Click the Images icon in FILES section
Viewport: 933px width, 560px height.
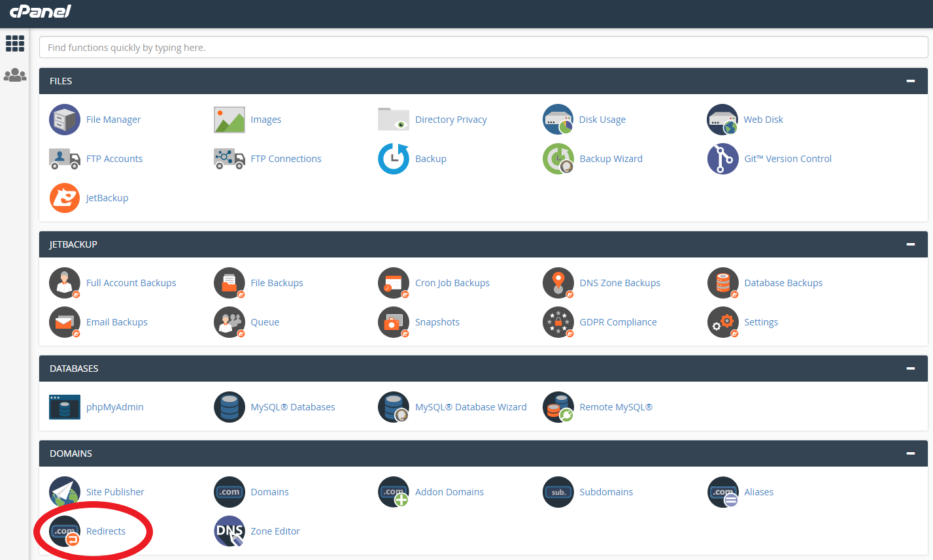tap(229, 119)
